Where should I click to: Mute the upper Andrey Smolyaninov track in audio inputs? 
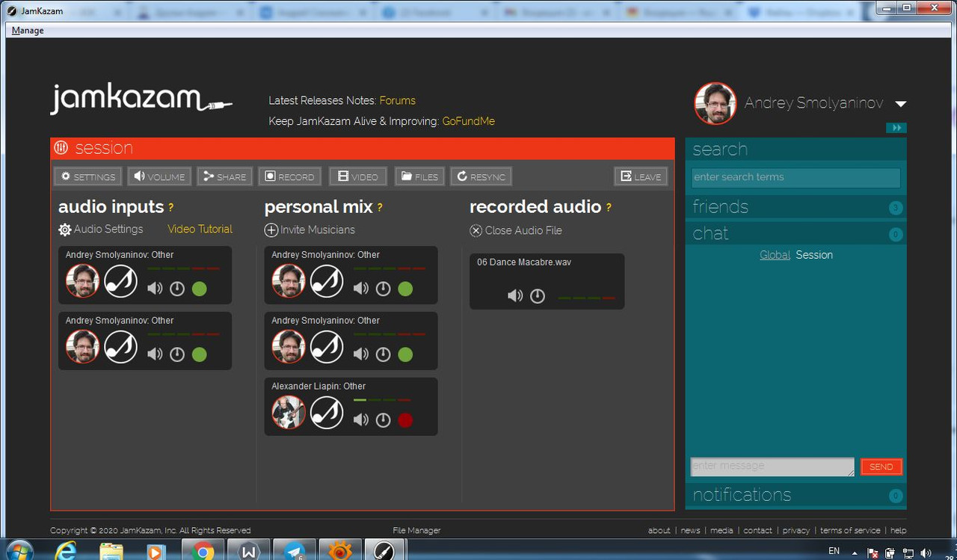point(155,289)
